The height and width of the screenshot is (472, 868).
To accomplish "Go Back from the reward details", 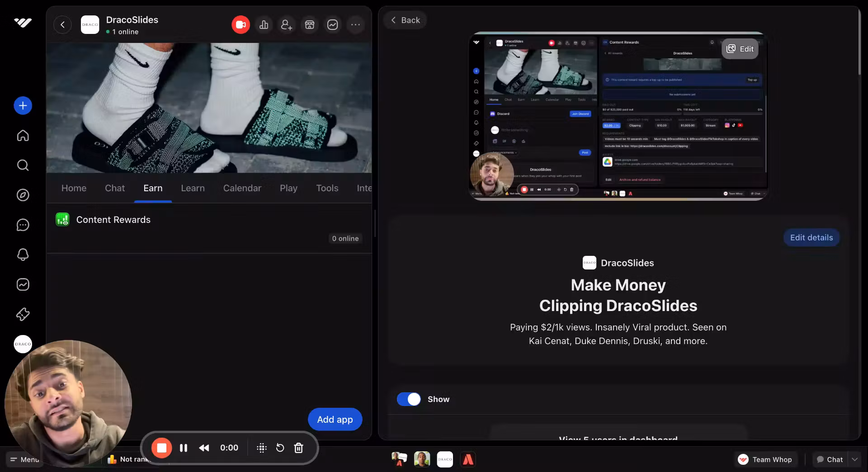I will pyautogui.click(x=405, y=20).
